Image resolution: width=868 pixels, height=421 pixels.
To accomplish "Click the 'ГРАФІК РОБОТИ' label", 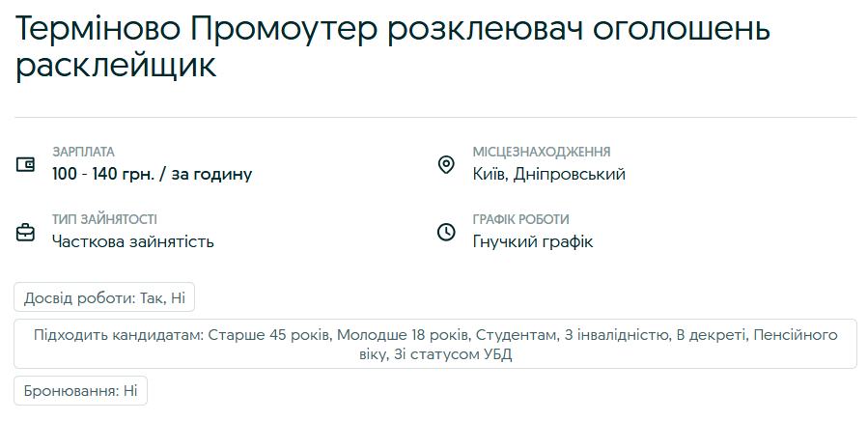I will [521, 219].
